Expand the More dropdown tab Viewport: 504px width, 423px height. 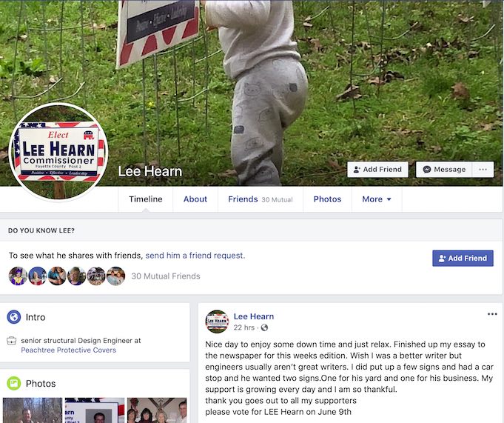pyautogui.click(x=377, y=199)
